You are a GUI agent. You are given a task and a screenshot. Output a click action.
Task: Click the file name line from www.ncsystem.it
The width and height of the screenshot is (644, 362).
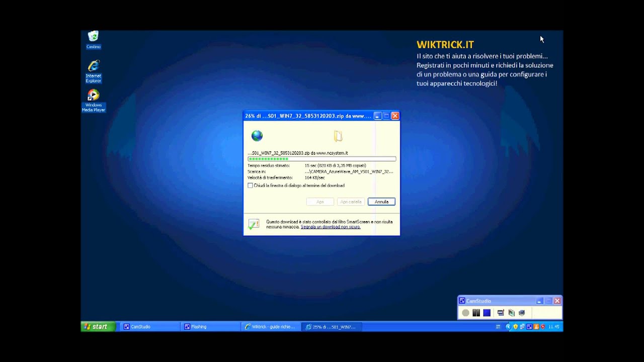[x=298, y=153]
